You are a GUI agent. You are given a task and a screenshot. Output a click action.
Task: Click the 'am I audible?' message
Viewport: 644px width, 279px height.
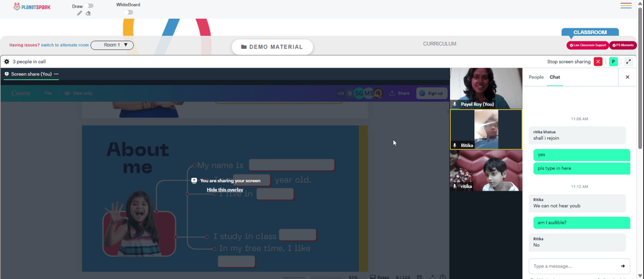582,222
